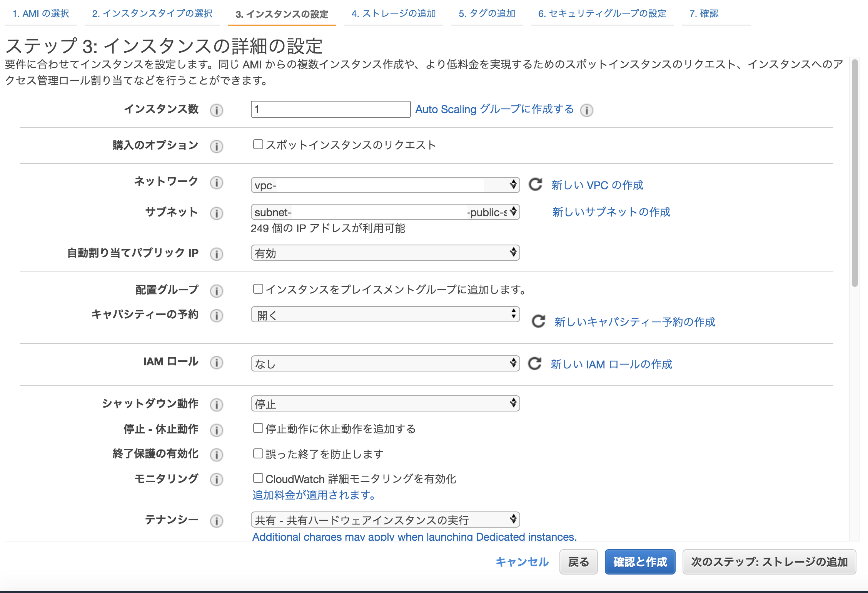Viewport: 868px width, 593px height.
Task: Go to step 7. 確認
Action: pos(704,14)
